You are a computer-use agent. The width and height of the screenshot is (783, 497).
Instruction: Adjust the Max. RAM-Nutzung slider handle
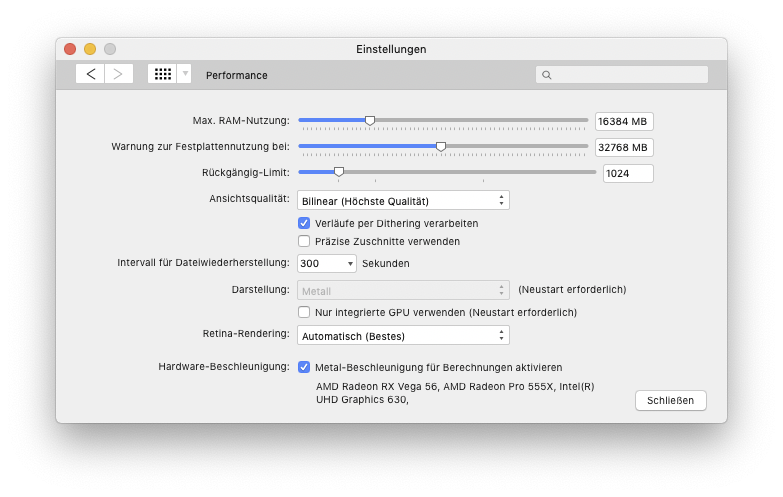[370, 120]
